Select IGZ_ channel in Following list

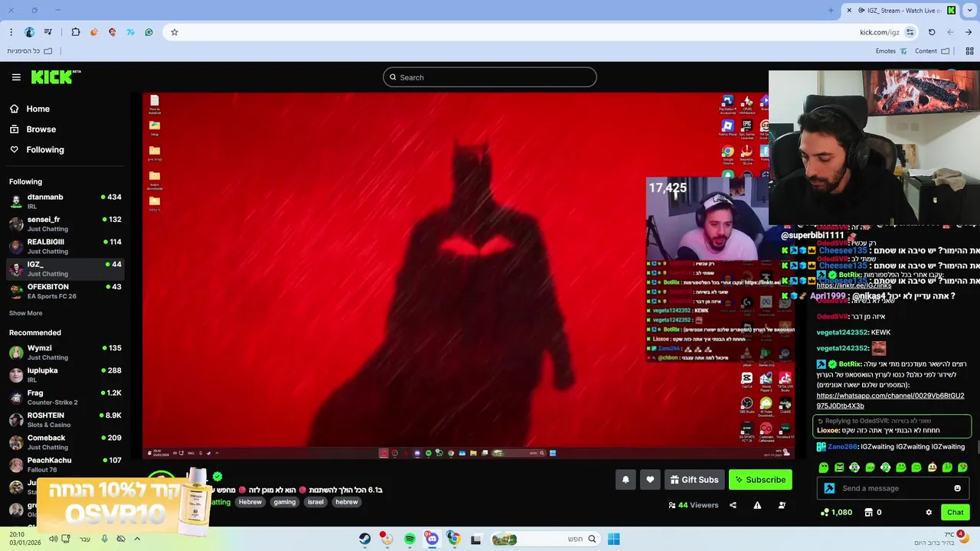click(x=65, y=269)
